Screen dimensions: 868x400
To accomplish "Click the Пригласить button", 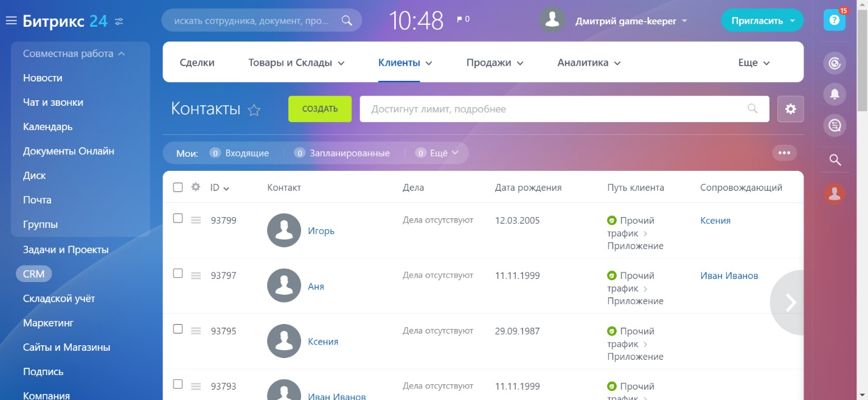I will [x=757, y=21].
